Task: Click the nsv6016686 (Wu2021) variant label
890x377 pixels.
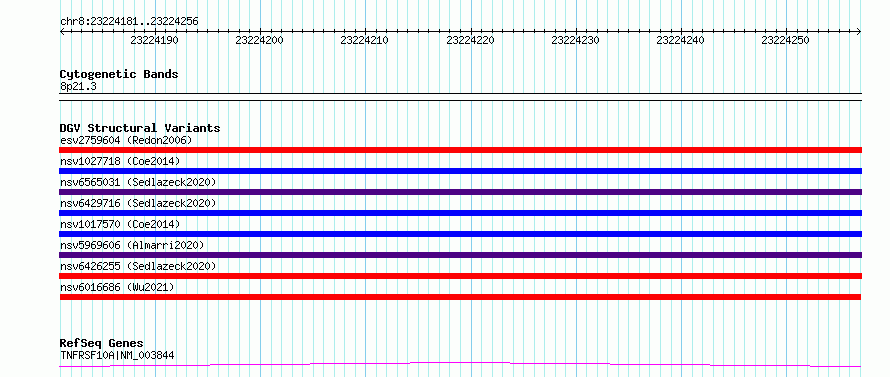Action: pos(117,287)
